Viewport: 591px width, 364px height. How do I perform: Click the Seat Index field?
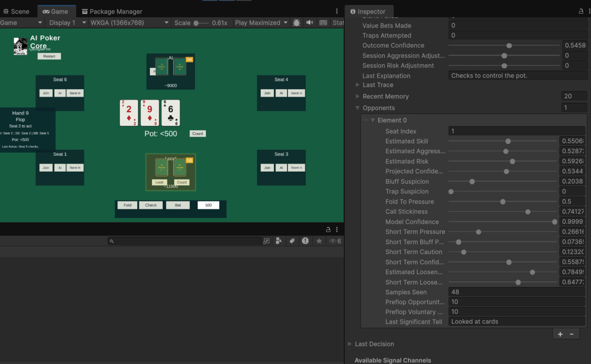[x=517, y=131]
